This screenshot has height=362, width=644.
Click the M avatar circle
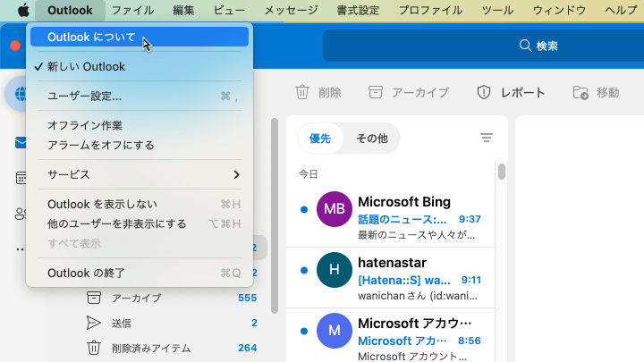tap(335, 331)
